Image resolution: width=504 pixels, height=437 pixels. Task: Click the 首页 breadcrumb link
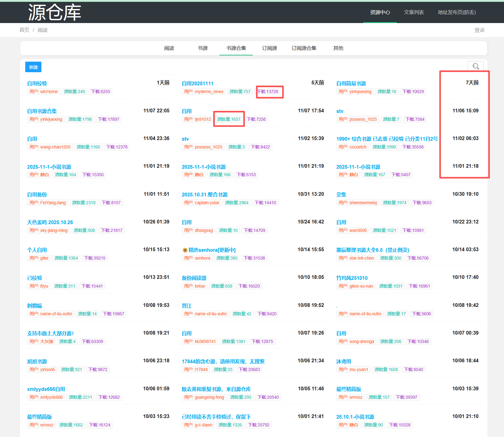(24, 30)
